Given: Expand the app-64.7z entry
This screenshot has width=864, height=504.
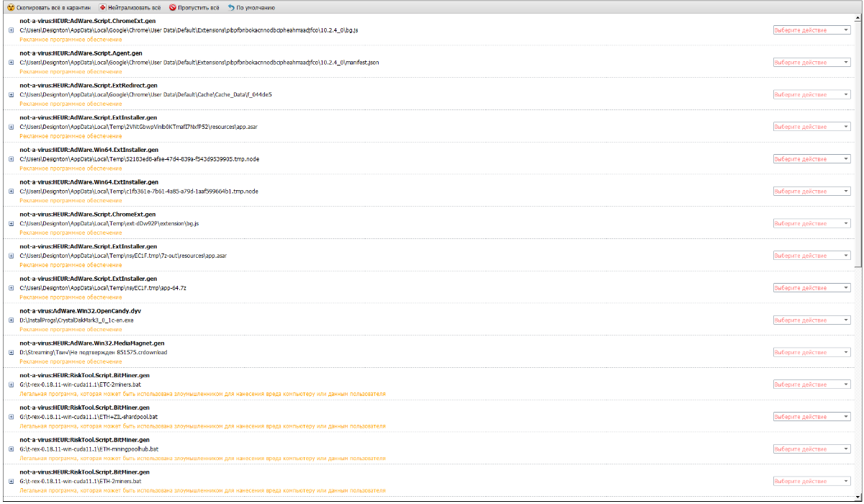Looking at the screenshot, I should click(x=11, y=288).
